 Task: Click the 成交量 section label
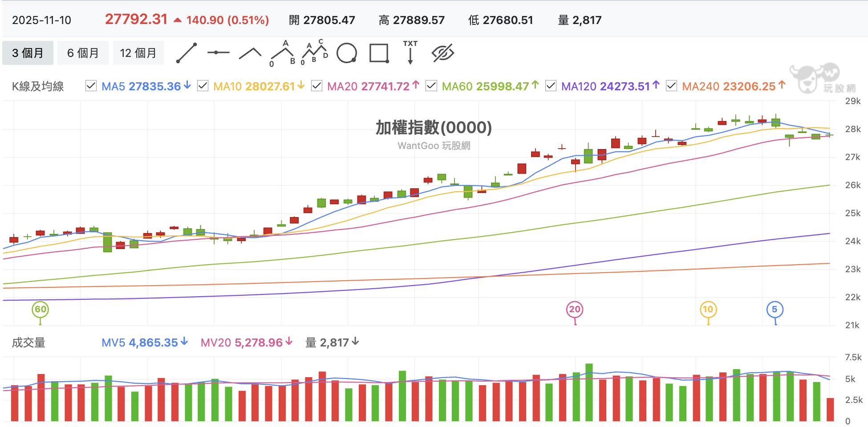point(28,342)
